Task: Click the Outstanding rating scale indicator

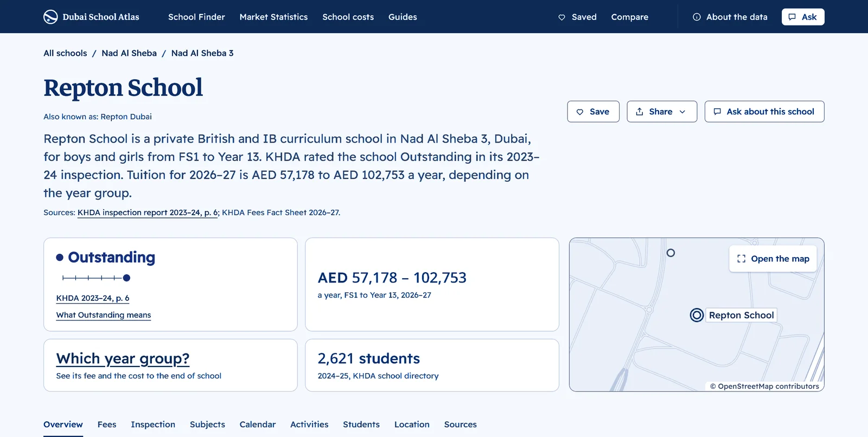Action: point(96,278)
